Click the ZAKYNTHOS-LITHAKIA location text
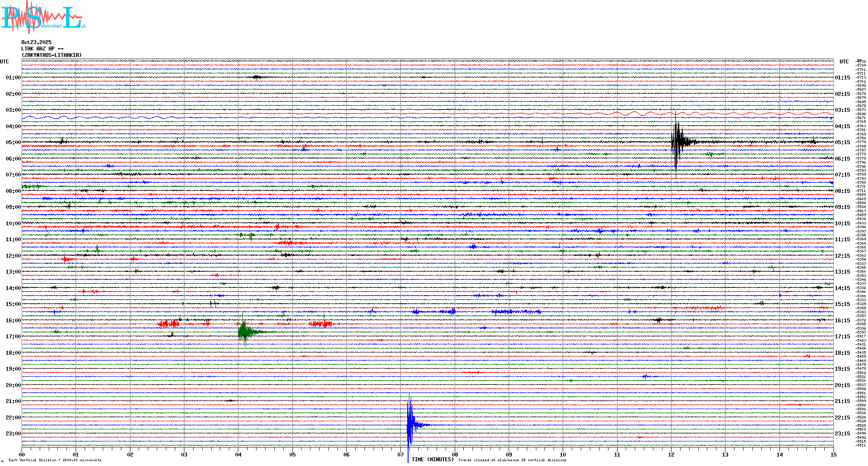The width and height of the screenshot is (868, 466). (x=51, y=55)
